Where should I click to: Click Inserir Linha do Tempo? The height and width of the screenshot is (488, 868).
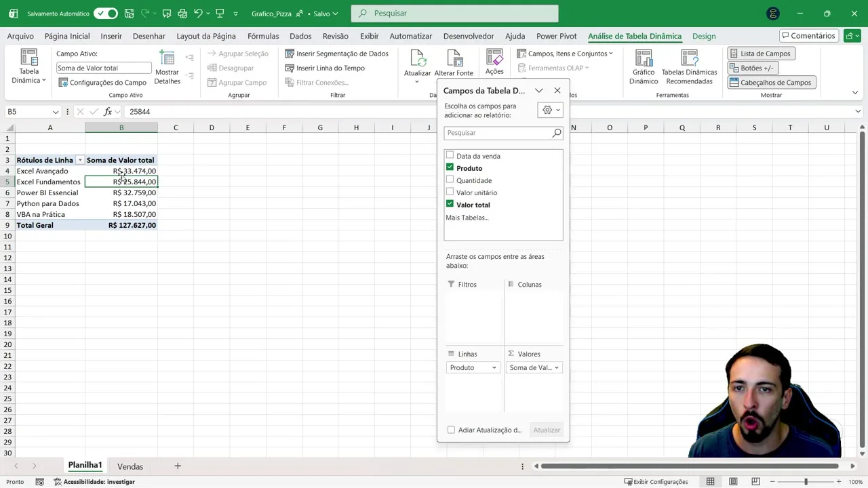325,68
